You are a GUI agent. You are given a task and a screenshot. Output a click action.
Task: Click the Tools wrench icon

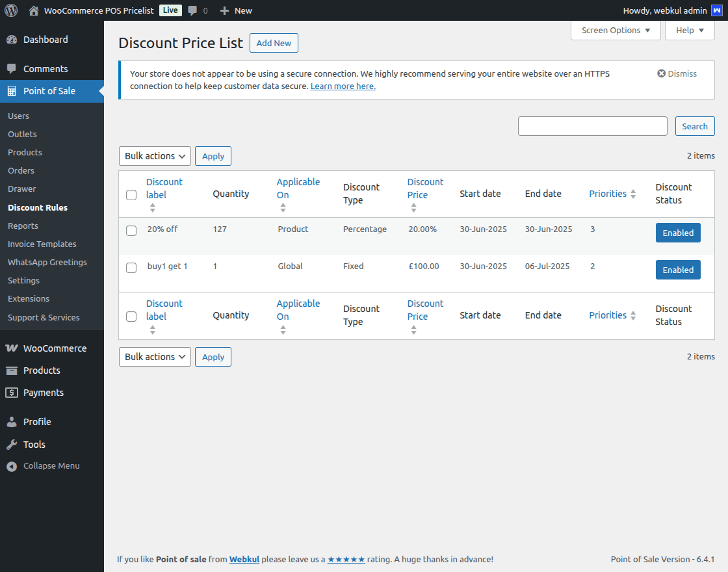click(x=12, y=445)
